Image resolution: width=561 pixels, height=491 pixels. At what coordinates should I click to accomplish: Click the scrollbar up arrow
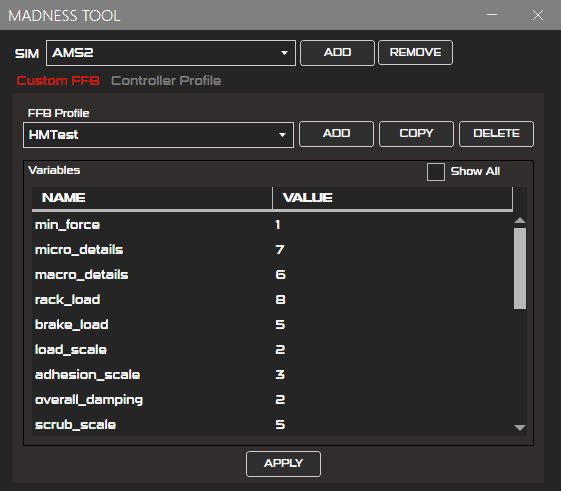tap(519, 220)
